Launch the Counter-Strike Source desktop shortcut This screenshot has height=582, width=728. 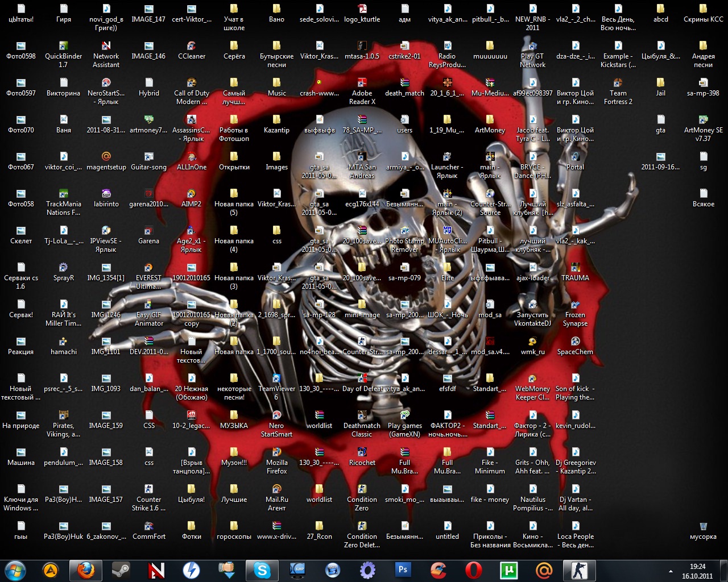click(x=490, y=202)
